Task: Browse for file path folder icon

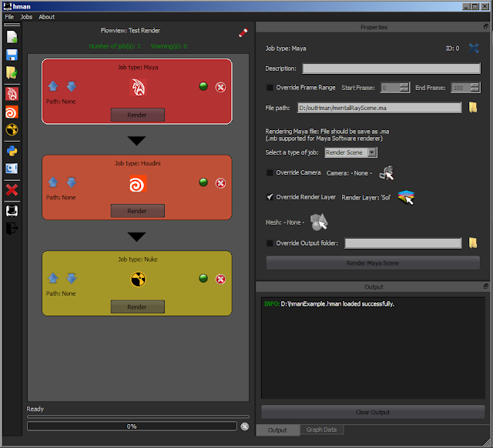Action: (x=473, y=108)
